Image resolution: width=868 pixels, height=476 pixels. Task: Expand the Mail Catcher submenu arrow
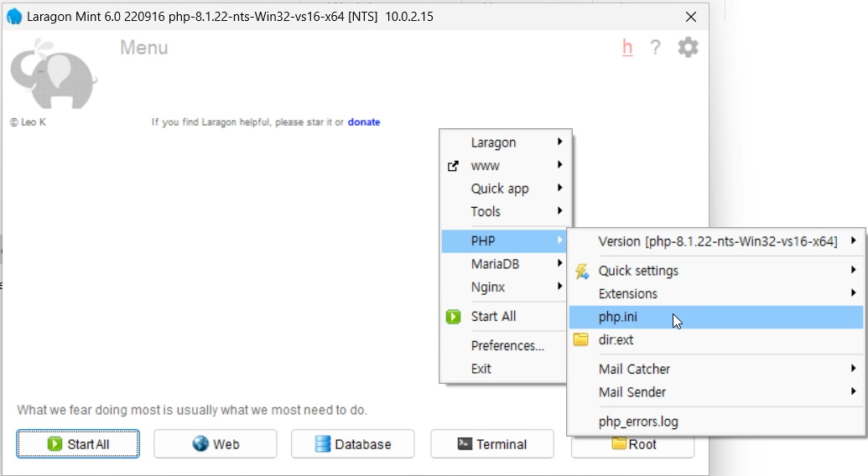[x=853, y=368]
